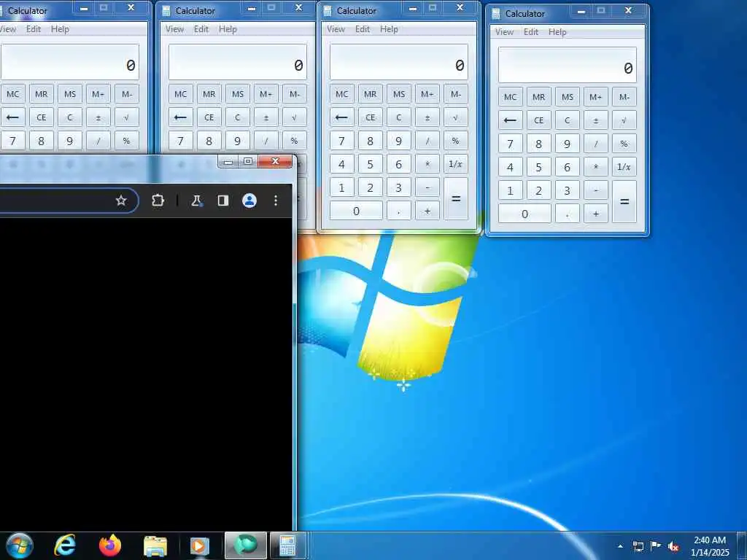747x560 pixels.
Task: Click title icon of second Calculator from left
Action: (x=166, y=10)
